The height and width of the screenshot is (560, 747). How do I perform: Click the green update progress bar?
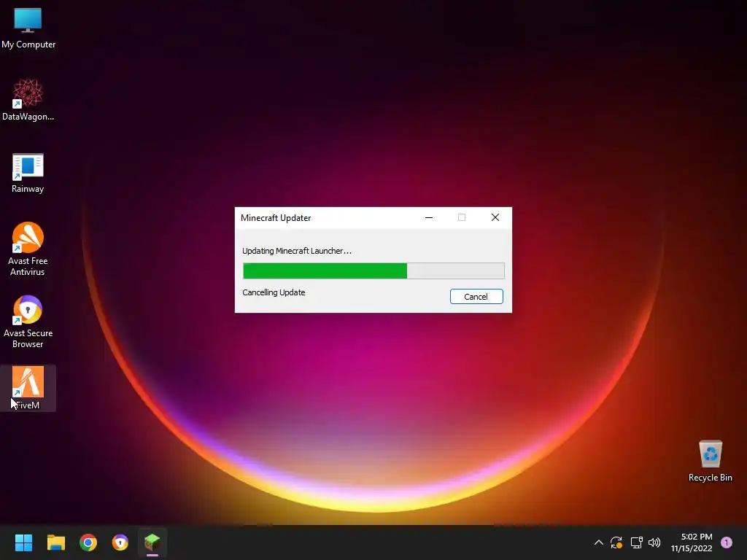click(373, 271)
